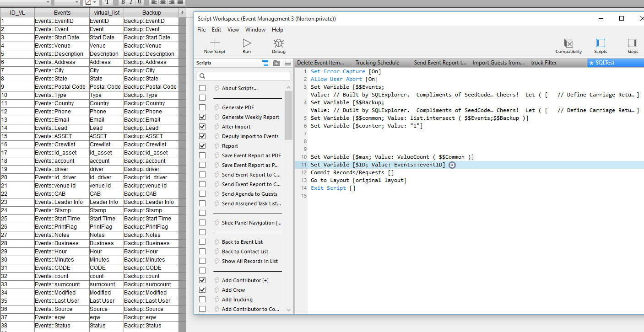Expand the font name dropdown in toolbar
This screenshot has width=644, height=332.
point(48,2)
